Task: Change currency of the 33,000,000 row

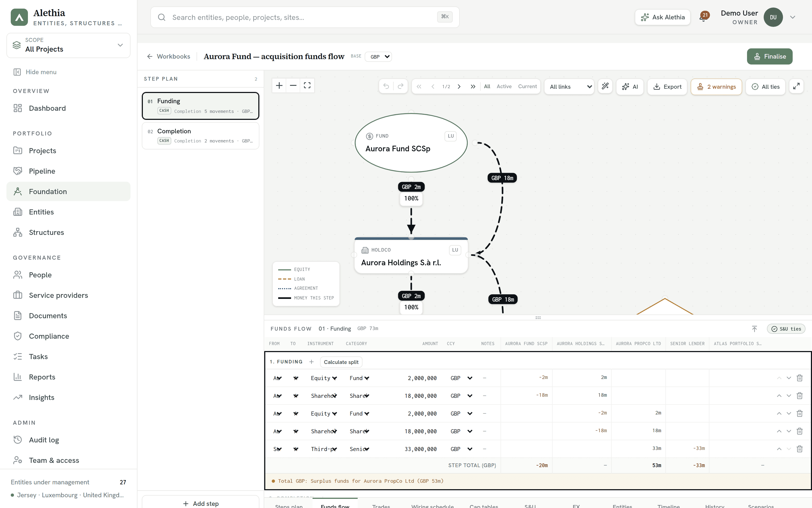Action: tap(461, 449)
